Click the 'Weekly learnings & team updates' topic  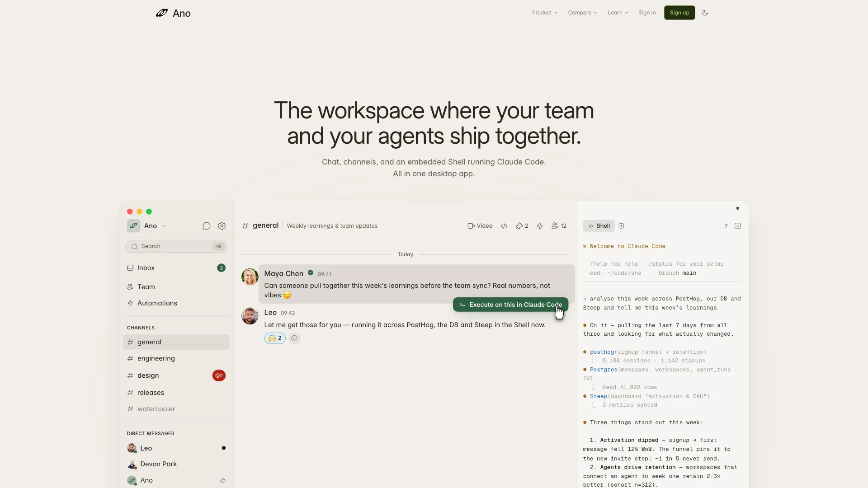(x=332, y=226)
